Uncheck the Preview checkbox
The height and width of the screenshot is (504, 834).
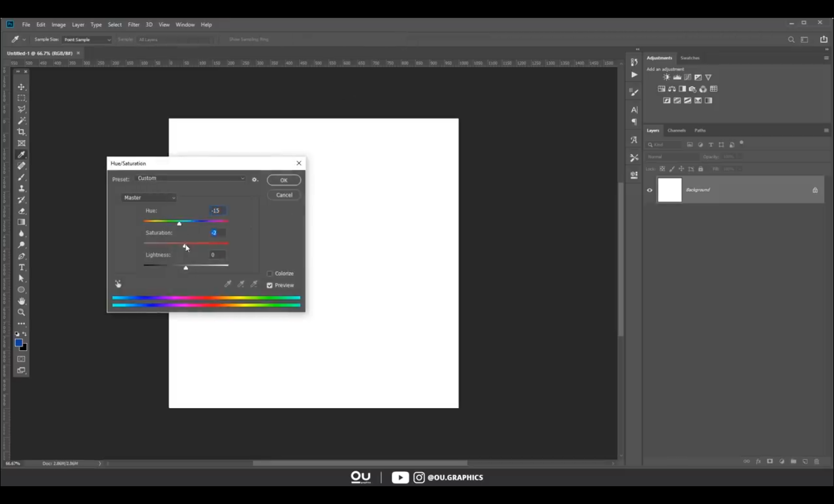tap(269, 285)
